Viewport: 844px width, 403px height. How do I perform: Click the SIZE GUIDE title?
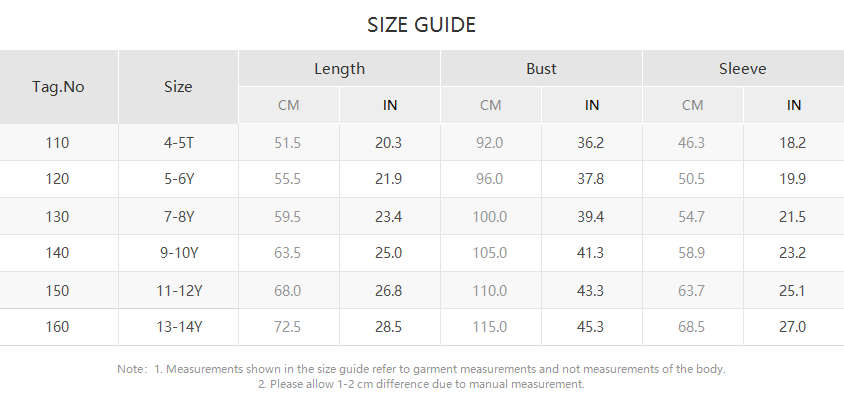pyautogui.click(x=421, y=25)
